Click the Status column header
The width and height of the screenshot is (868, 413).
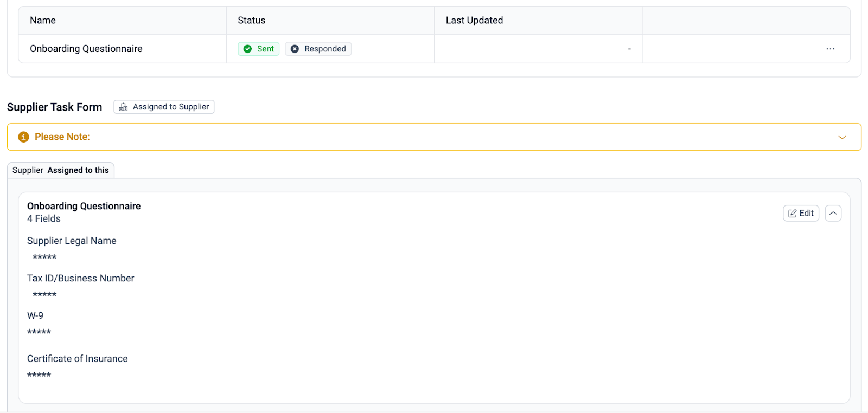pos(251,21)
